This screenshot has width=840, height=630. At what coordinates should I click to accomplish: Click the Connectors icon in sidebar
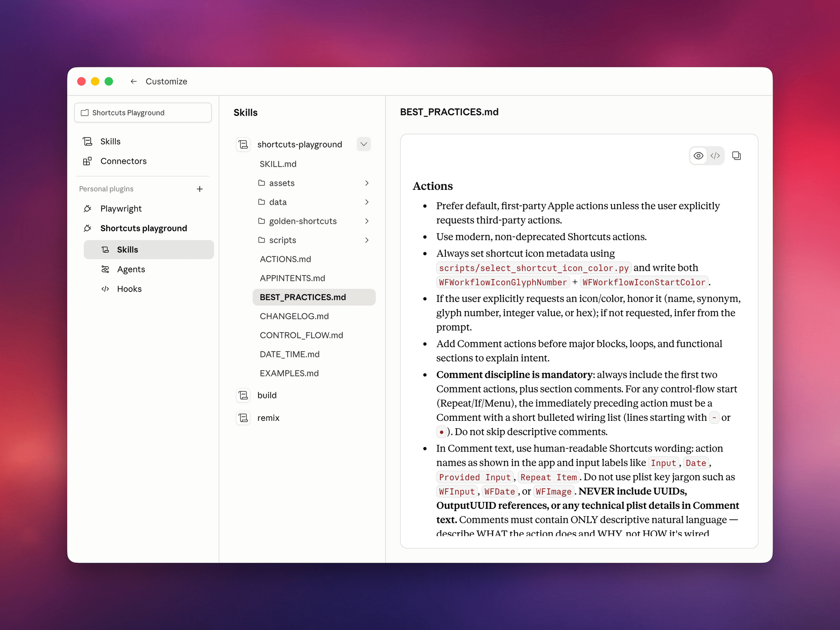point(87,161)
